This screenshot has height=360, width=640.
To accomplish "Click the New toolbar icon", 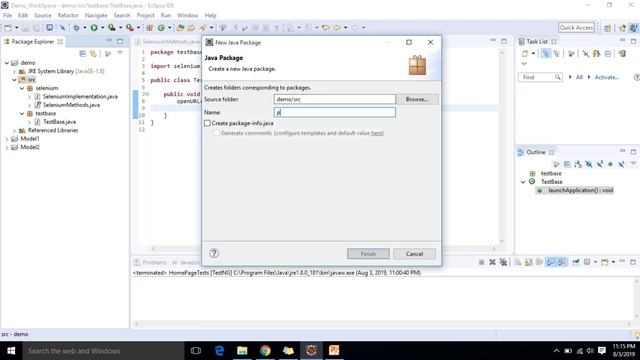I will pos(8,27).
